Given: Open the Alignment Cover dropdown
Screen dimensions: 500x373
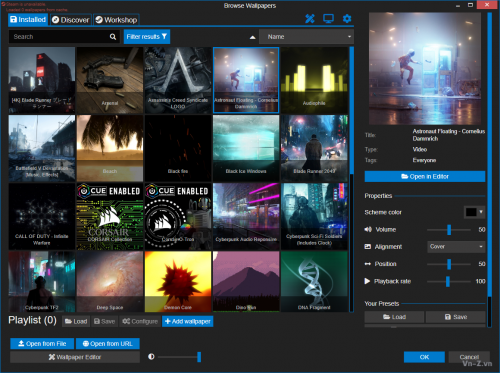Looking at the screenshot, I should (x=456, y=247).
